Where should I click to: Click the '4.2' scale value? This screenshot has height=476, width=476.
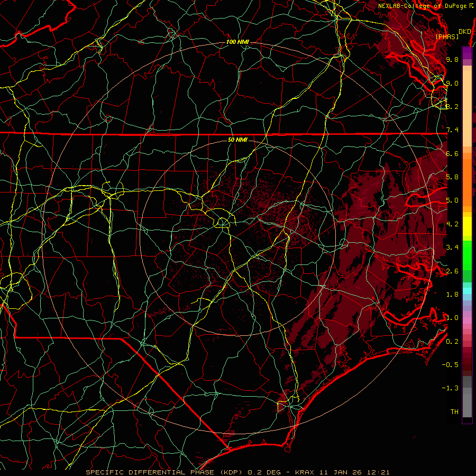pyautogui.click(x=452, y=224)
